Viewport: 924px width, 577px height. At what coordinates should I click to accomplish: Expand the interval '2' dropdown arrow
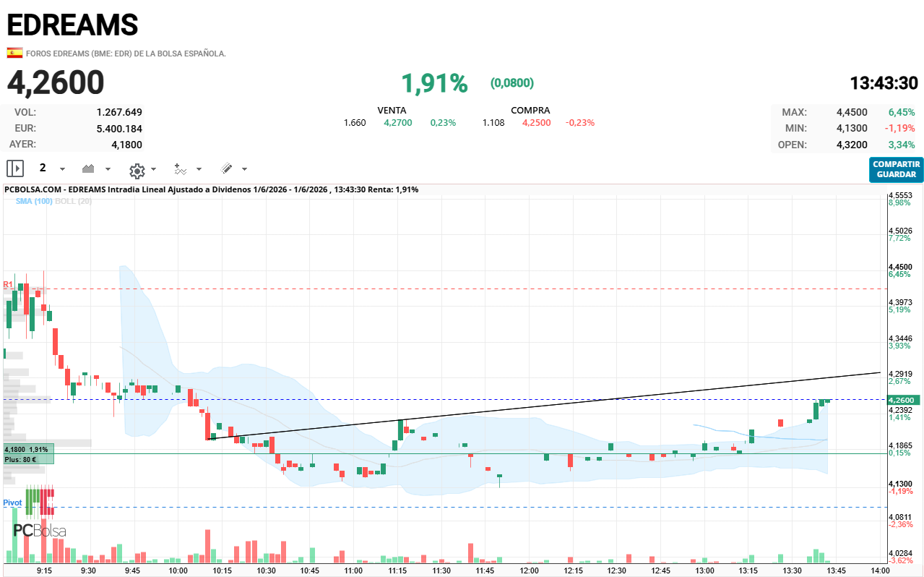[x=62, y=169]
